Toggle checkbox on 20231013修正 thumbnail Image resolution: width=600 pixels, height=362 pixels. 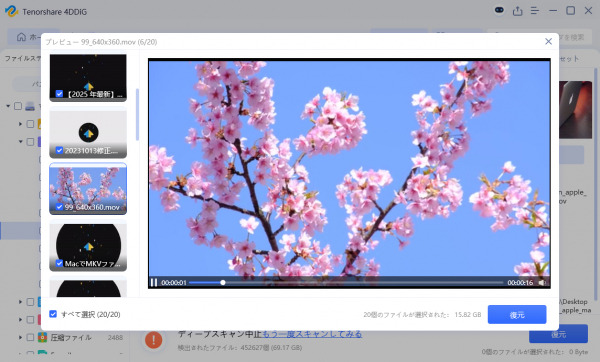[x=59, y=150]
